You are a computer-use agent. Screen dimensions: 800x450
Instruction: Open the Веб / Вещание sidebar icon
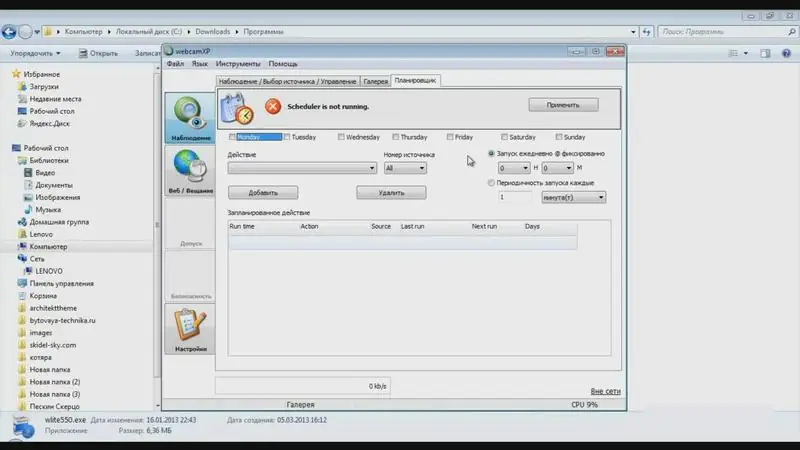coord(190,171)
